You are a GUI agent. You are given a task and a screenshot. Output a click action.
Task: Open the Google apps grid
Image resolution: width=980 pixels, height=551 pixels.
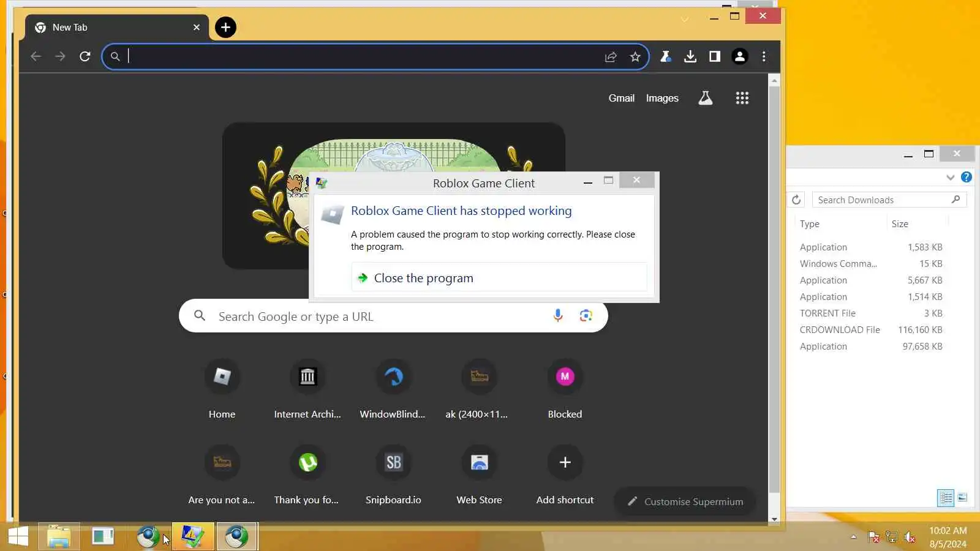742,98
